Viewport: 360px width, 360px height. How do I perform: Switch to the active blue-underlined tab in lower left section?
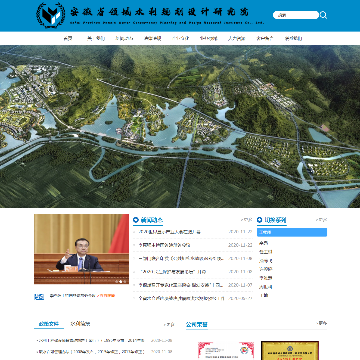coord(49,324)
